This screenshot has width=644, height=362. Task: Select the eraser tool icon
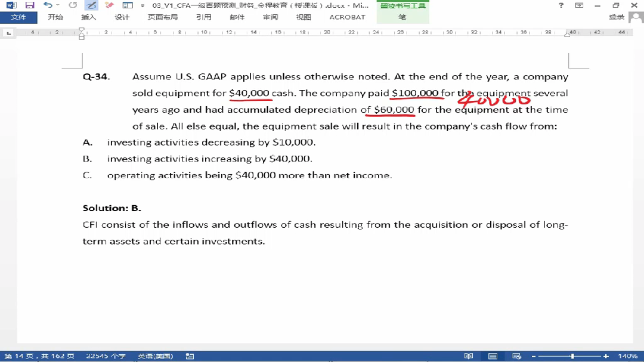[x=109, y=5]
